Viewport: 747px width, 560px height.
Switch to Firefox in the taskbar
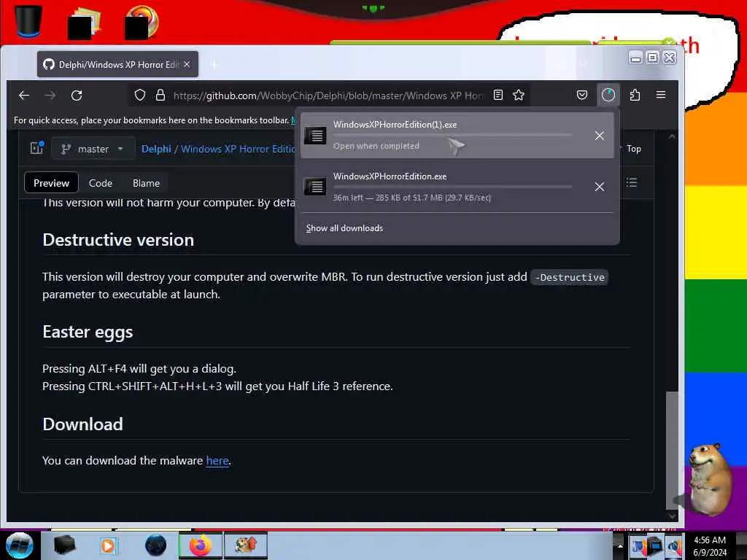click(x=201, y=545)
